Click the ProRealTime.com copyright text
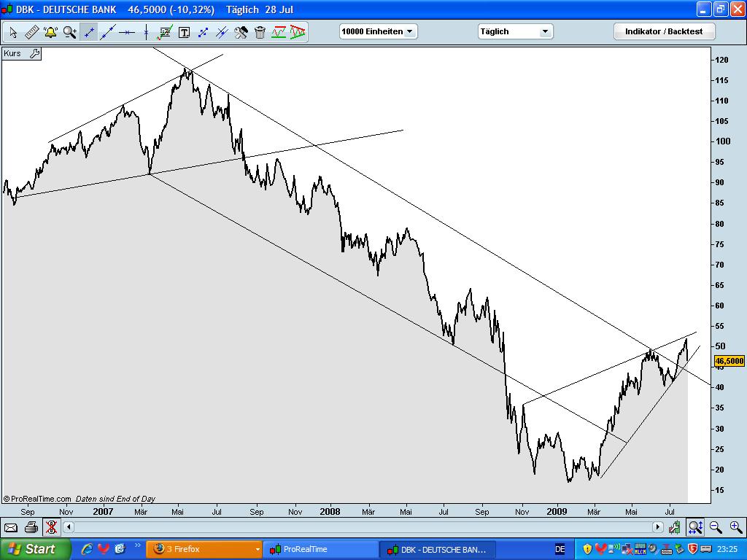Image resolution: width=747 pixels, height=560 pixels. click(x=37, y=499)
